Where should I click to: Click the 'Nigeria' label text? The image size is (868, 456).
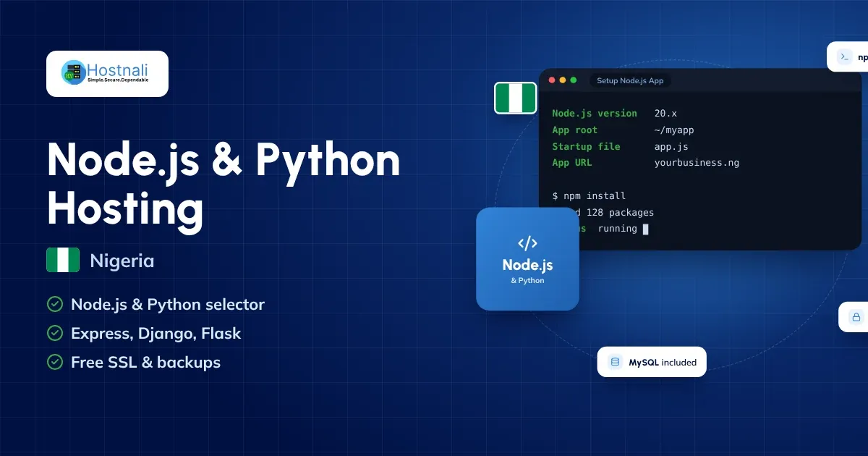click(122, 261)
